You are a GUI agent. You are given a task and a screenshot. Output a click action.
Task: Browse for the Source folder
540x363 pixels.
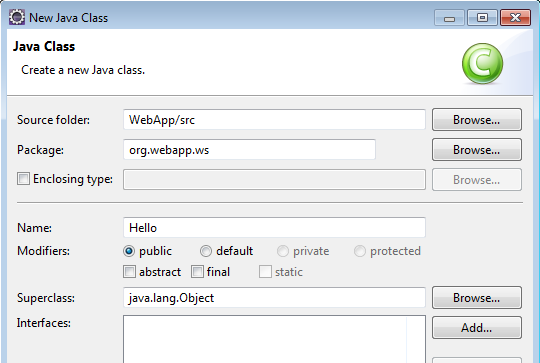click(477, 120)
